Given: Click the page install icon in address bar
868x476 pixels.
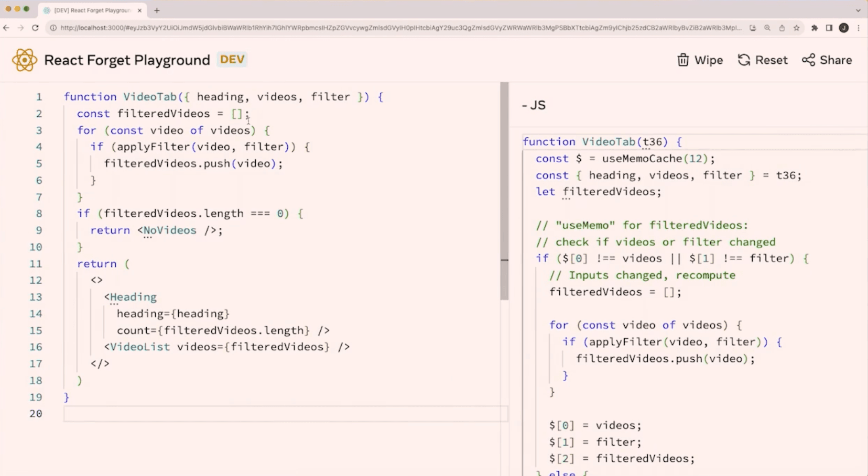Looking at the screenshot, I should coord(753,28).
